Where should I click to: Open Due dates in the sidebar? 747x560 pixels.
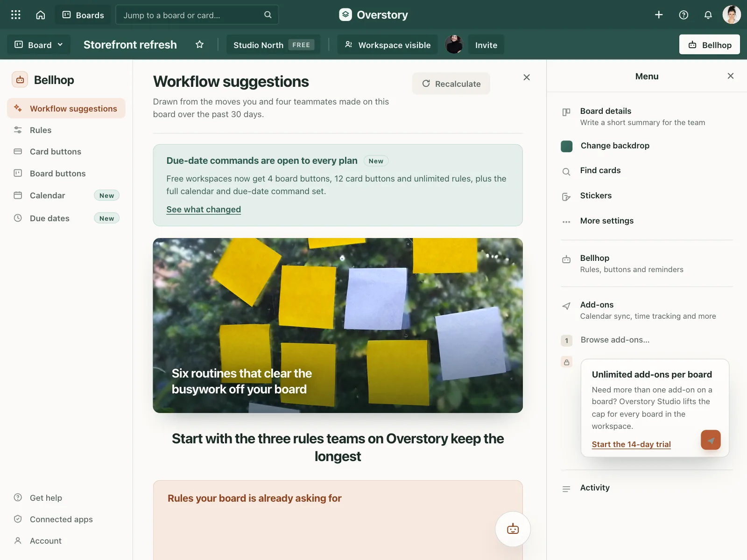tap(66, 218)
